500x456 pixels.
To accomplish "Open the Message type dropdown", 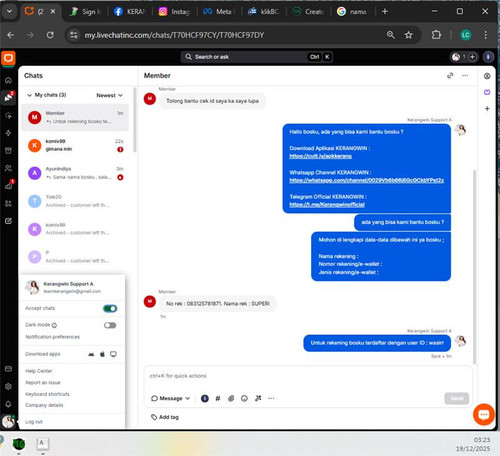I will point(170,398).
